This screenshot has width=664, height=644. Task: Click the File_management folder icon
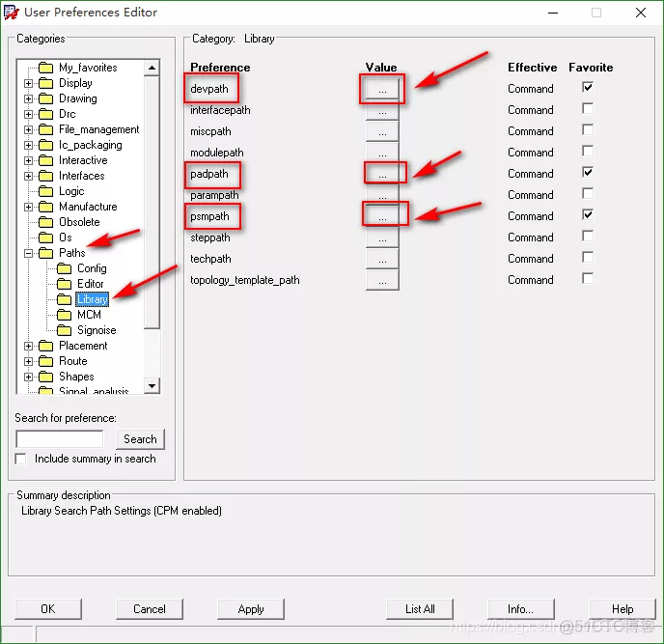pos(45,129)
